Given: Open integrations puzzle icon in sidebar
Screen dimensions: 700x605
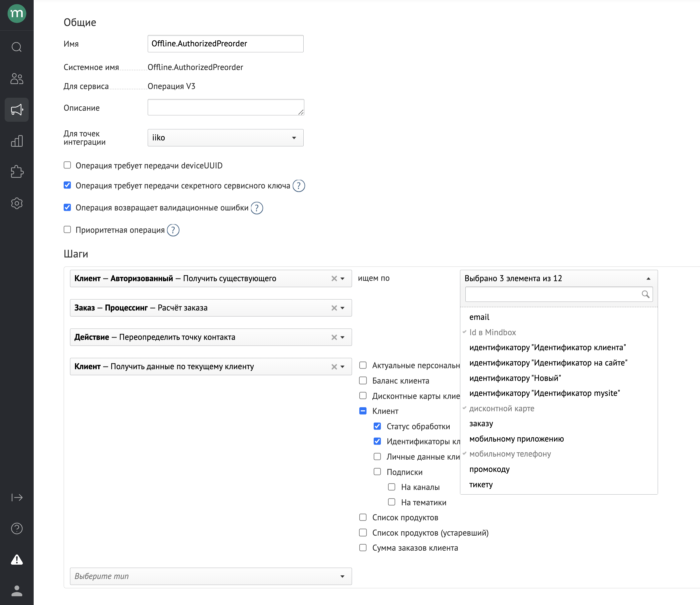Looking at the screenshot, I should click(17, 172).
